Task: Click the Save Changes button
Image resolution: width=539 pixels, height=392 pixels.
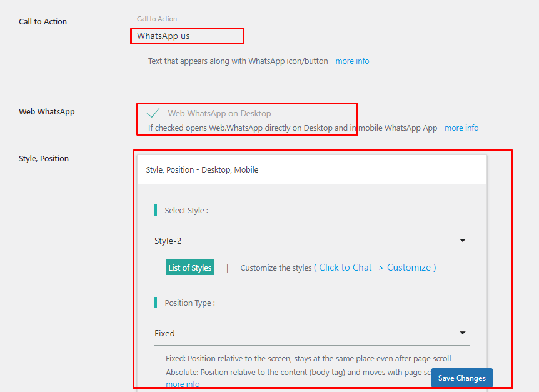Action: 461,378
